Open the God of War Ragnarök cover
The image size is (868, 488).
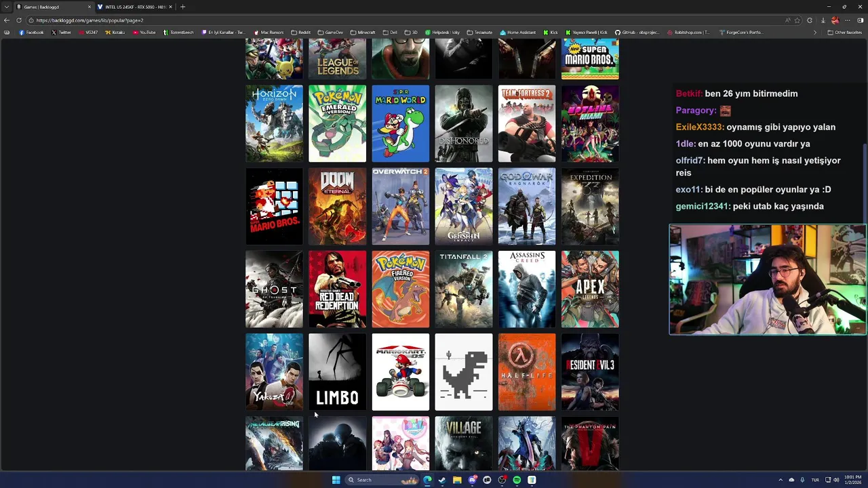pyautogui.click(x=526, y=206)
